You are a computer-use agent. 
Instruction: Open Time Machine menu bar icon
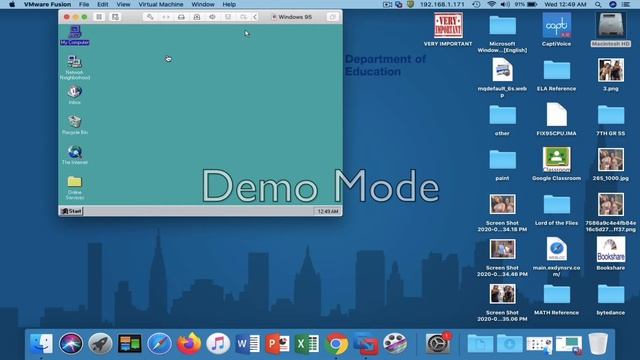click(476, 4)
